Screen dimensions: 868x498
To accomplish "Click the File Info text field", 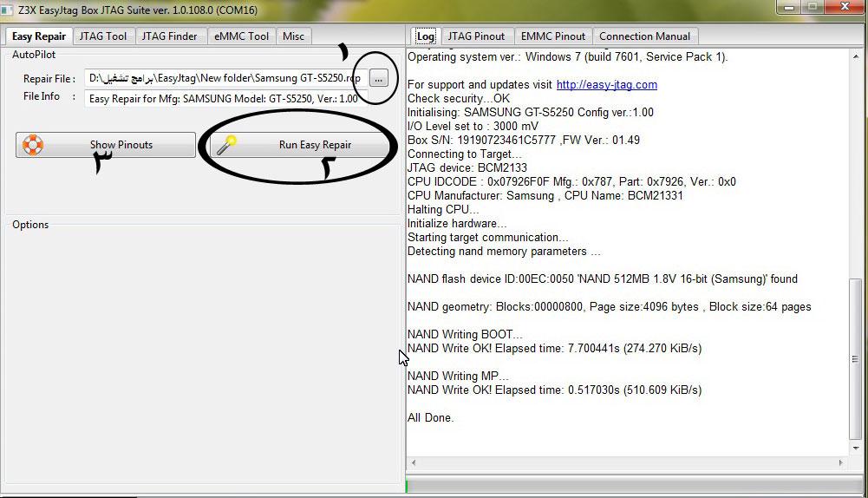I will click(x=225, y=99).
